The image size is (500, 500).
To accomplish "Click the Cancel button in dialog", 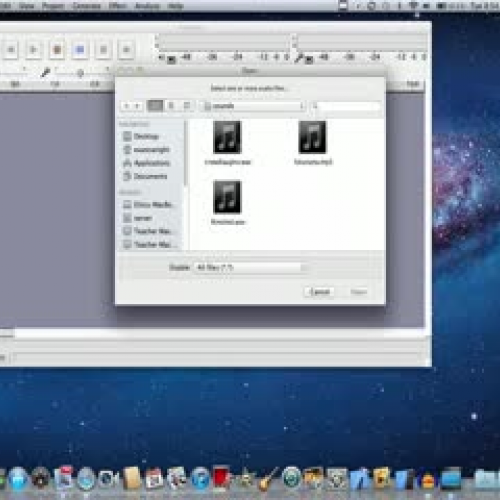I will (x=319, y=292).
